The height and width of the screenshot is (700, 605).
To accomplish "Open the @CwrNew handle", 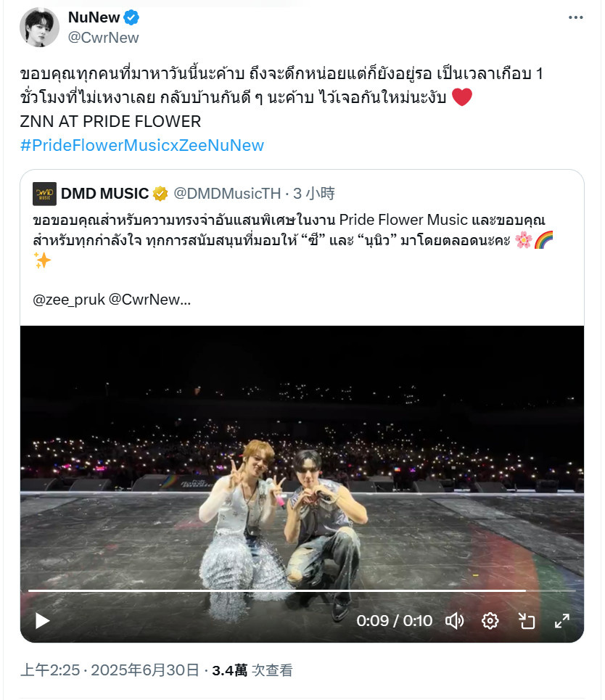I will [103, 38].
